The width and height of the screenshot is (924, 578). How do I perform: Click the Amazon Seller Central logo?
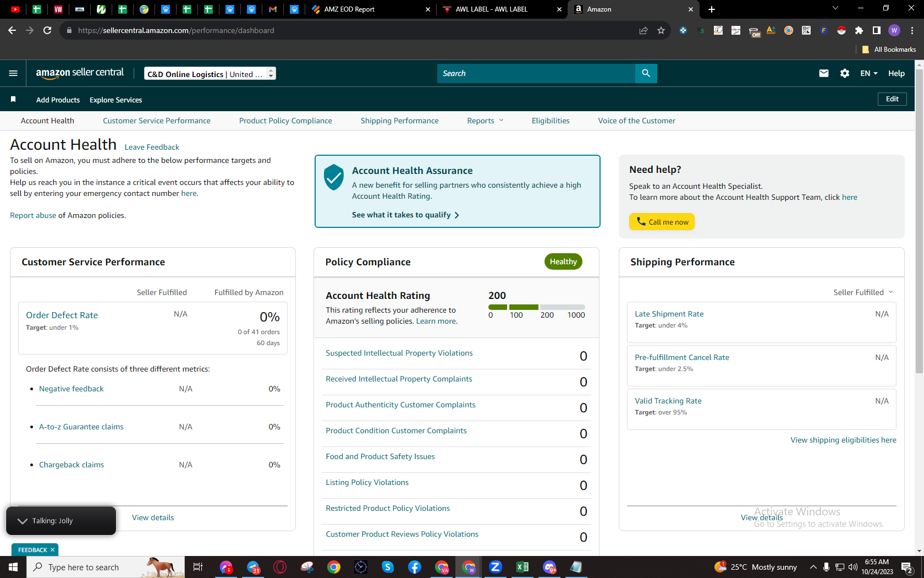tap(80, 73)
